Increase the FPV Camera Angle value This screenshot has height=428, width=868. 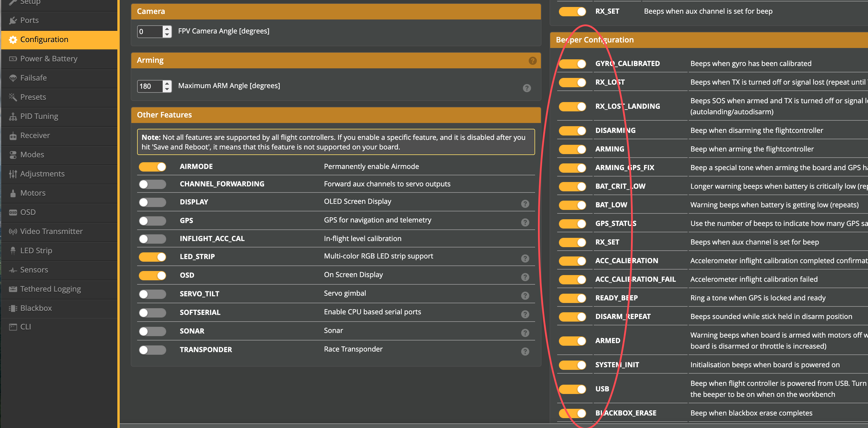[x=167, y=29]
